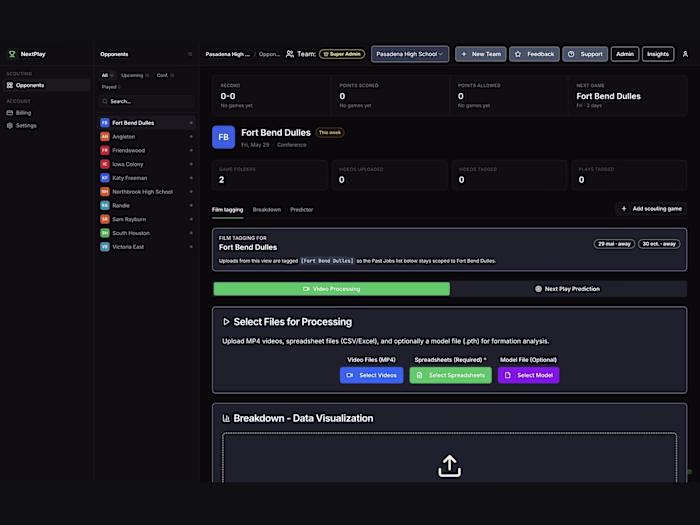Click the opponents Search field
Screen dimensions: 700x525
(x=146, y=101)
